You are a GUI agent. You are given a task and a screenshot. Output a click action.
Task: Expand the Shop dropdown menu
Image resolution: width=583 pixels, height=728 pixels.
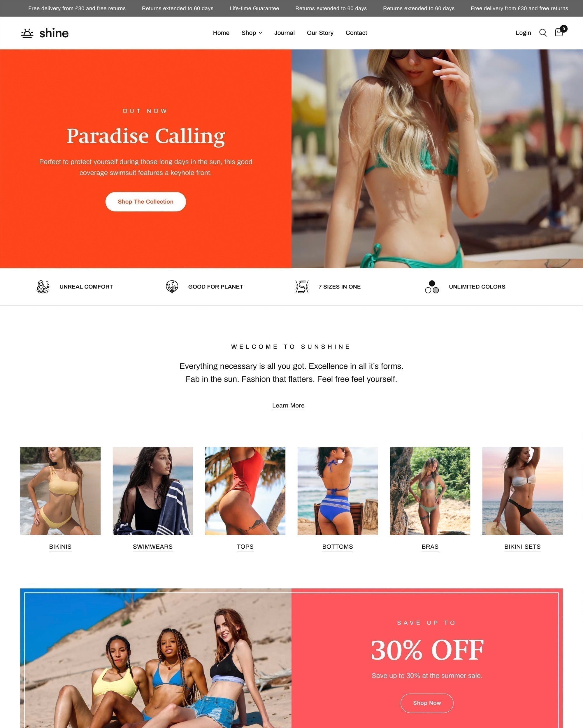coord(252,33)
